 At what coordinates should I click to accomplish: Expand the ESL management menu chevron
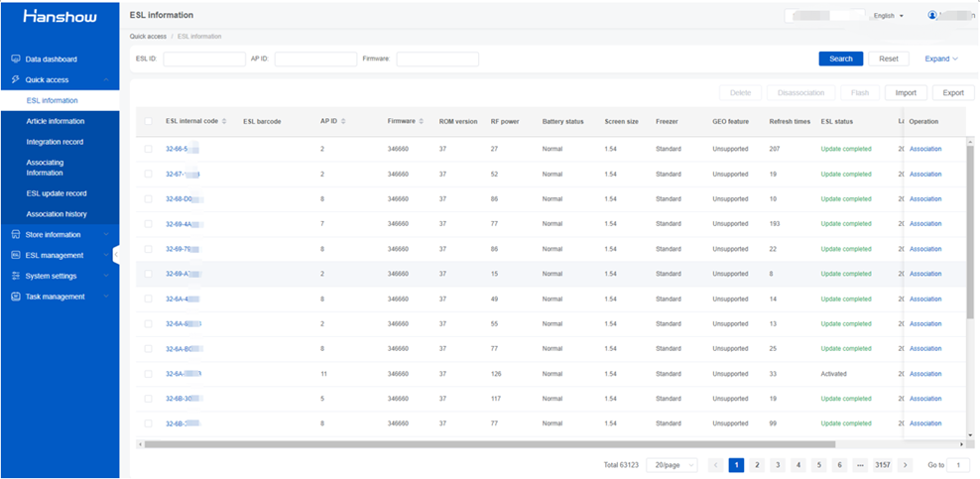click(106, 256)
